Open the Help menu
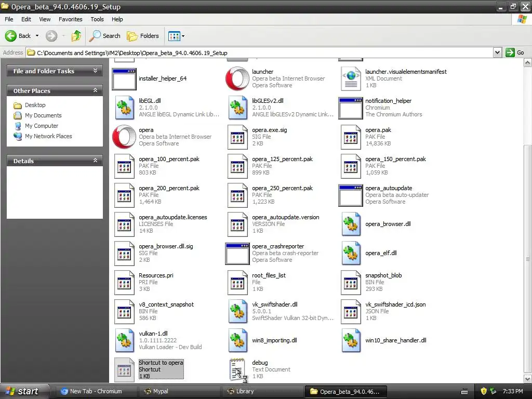Viewport: 532px width, 399px height. coord(117,19)
